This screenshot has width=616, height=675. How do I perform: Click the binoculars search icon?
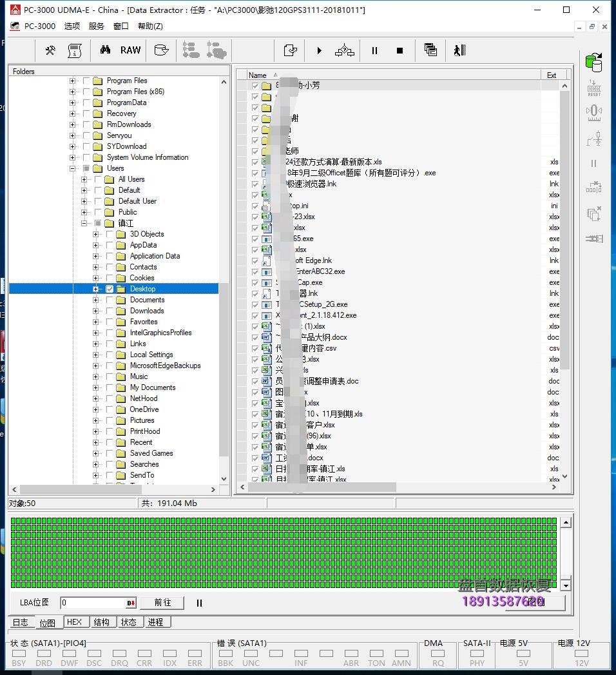click(106, 50)
